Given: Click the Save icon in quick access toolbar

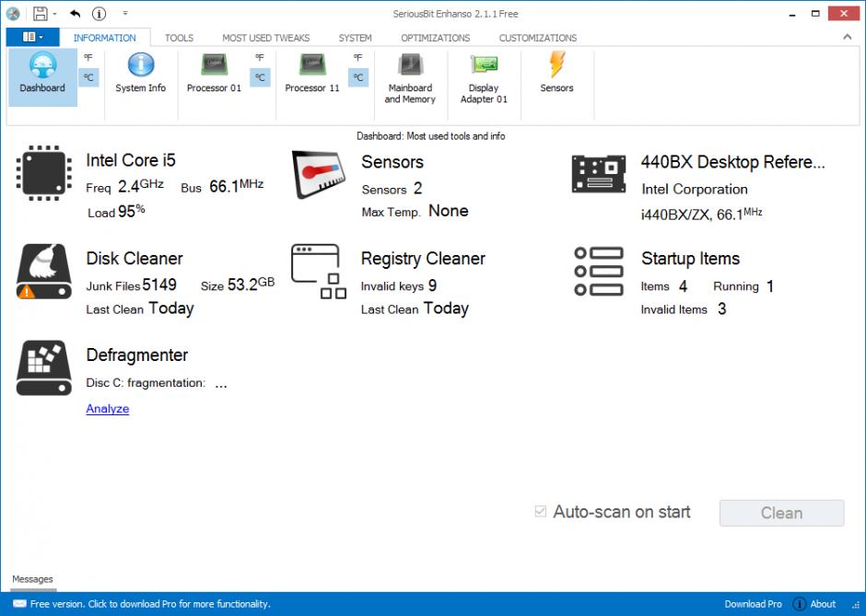Looking at the screenshot, I should pos(41,13).
